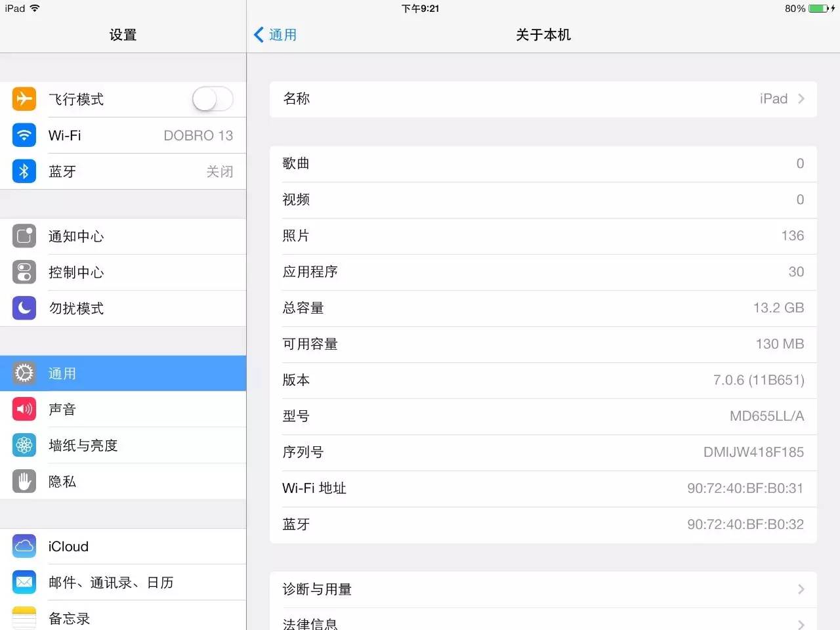The width and height of the screenshot is (840, 630).
Task: Tap the 序列号 label
Action: 303,452
